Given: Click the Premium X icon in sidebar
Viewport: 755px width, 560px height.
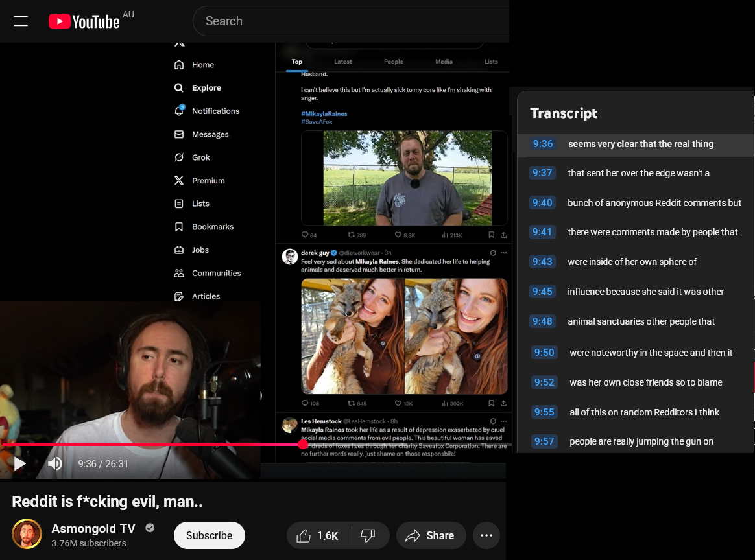Looking at the screenshot, I should [179, 180].
